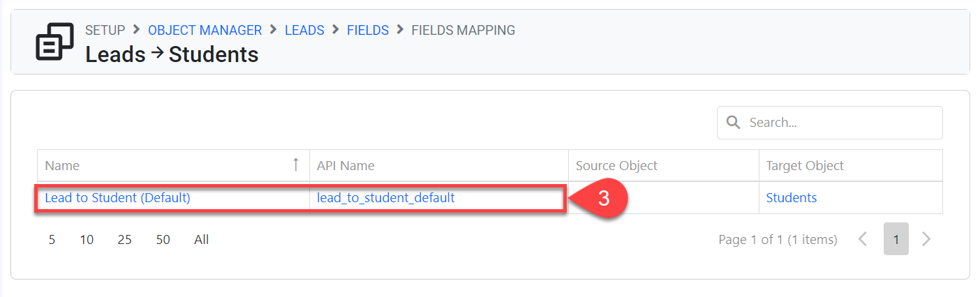
Task: Click the fields mapping object icon
Action: (x=54, y=42)
